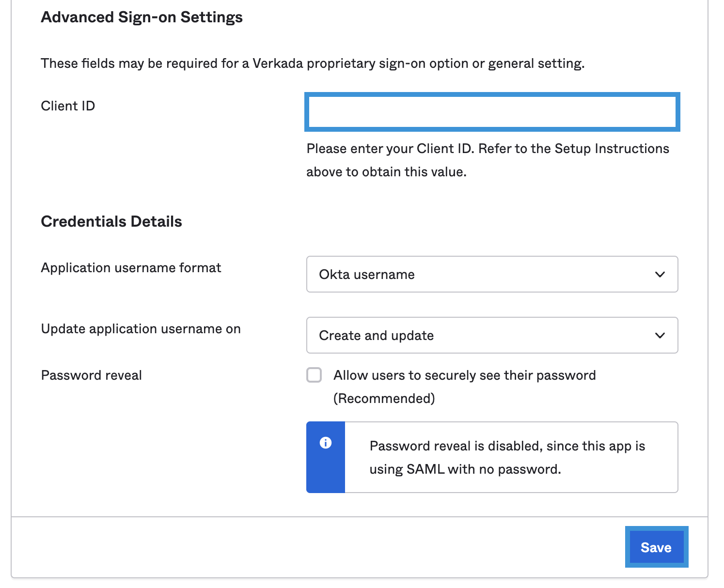Click the Client ID input field
This screenshot has width=724, height=588.
tap(492, 112)
